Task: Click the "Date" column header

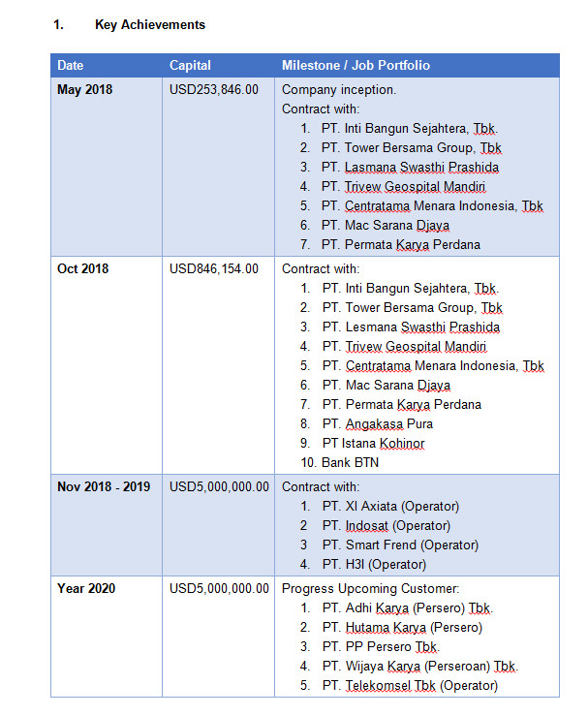Action: (x=71, y=66)
